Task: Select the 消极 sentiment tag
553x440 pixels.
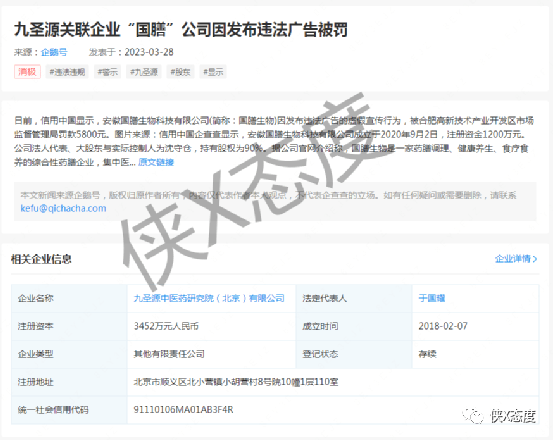Action: click(28, 72)
